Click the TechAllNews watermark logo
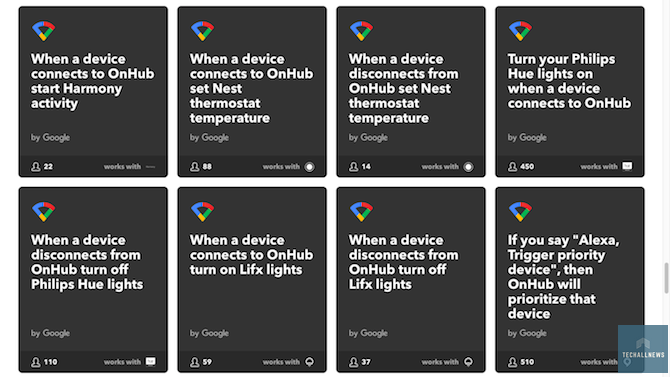This screenshot has width=670, height=377. (x=643, y=349)
